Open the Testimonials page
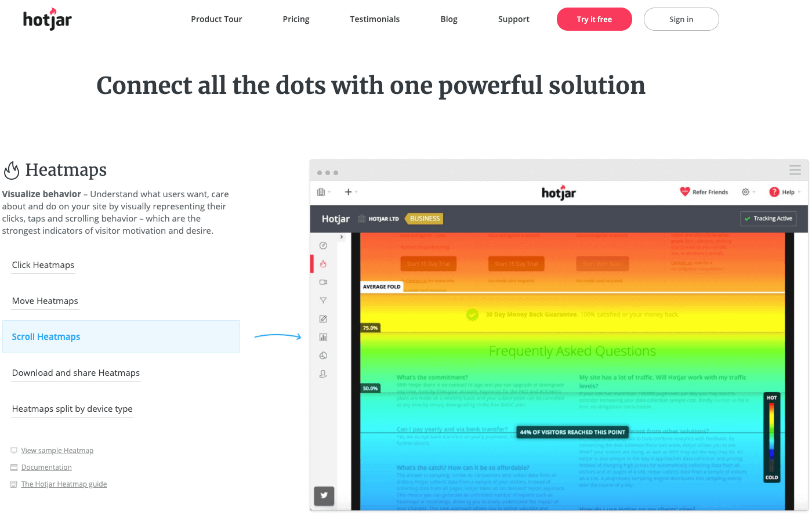Image resolution: width=812 pixels, height=522 pixels. [375, 19]
